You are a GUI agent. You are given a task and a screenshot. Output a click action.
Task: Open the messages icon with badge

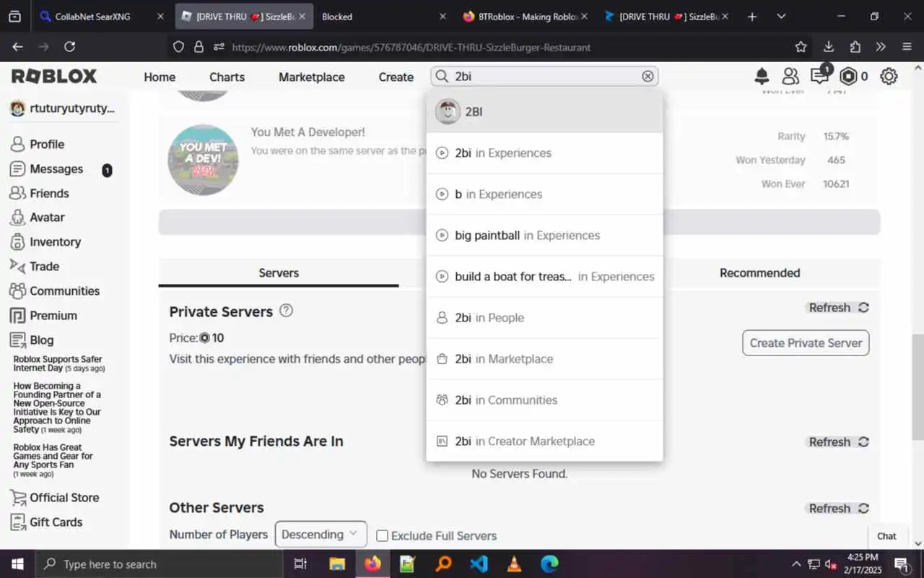820,75
